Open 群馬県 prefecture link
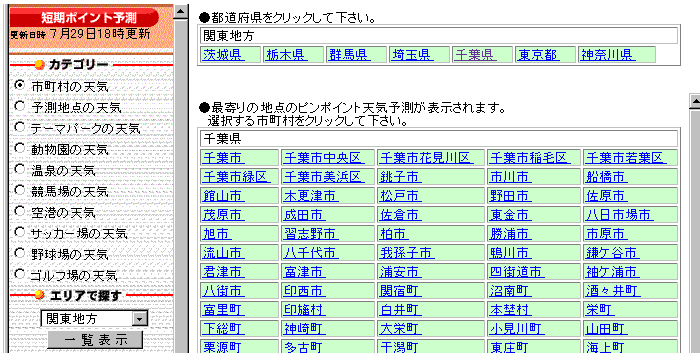The width and height of the screenshot is (700, 360). (349, 54)
